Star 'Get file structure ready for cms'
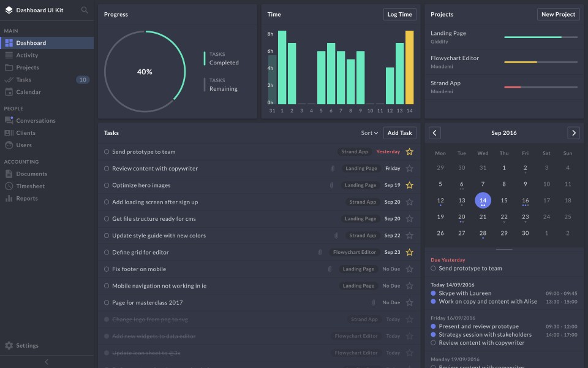588x368 pixels. (410, 218)
